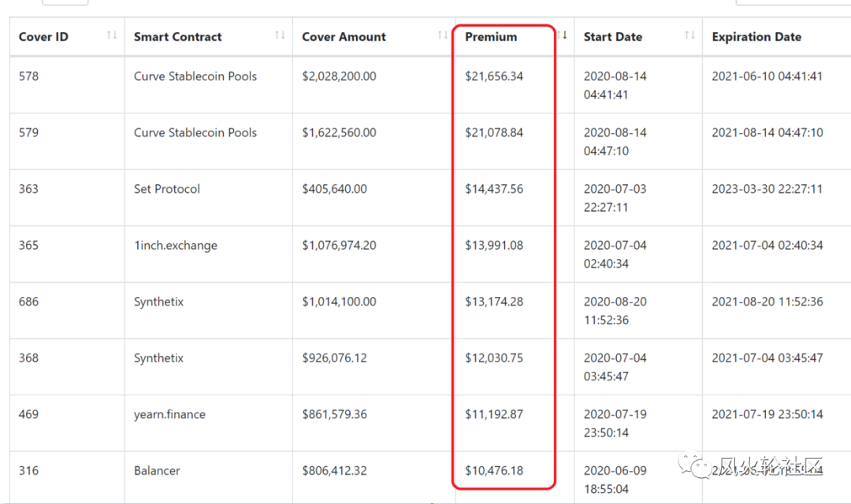Click the cover amount $1,014,100.00
The height and width of the screenshot is (504, 851).
339,302
